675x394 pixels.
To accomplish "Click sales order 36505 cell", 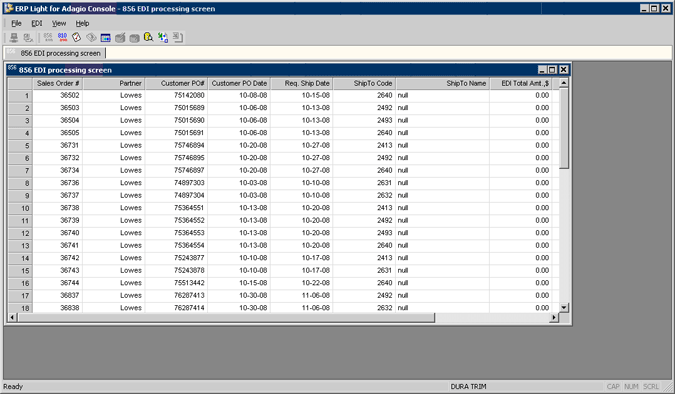I will click(58, 133).
